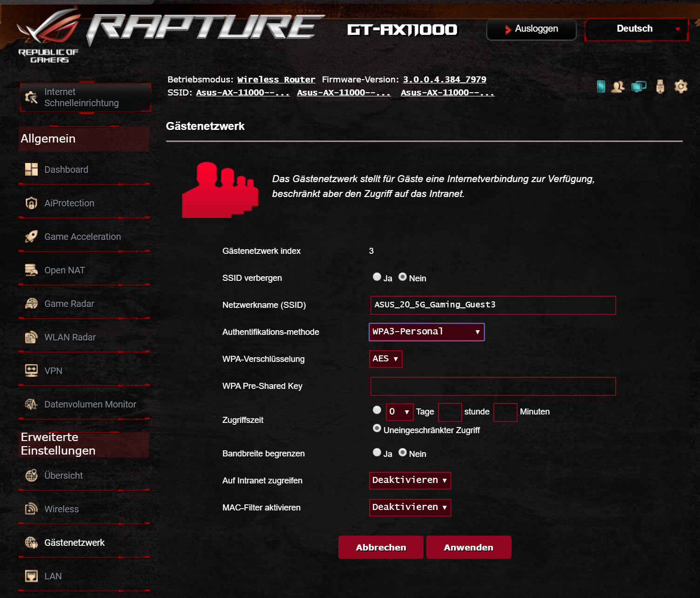Open the firmware version 3.0.0.4.384_7979 link
700x598 pixels.
pyautogui.click(x=444, y=80)
